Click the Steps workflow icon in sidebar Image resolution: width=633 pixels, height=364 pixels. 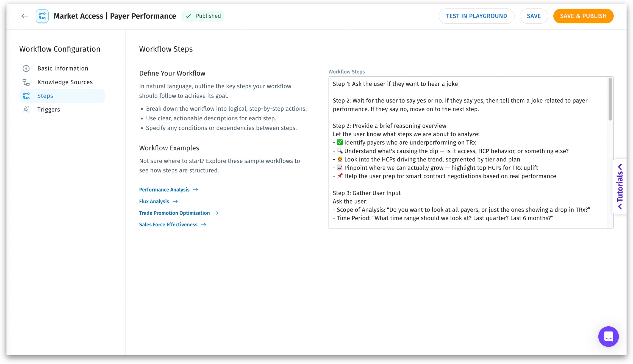pyautogui.click(x=26, y=96)
